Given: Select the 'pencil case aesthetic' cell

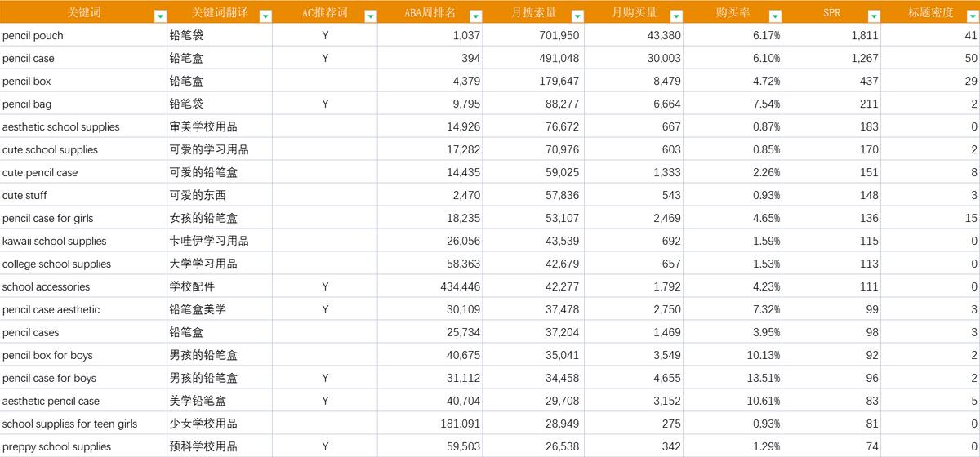Looking at the screenshot, I should click(83, 309).
